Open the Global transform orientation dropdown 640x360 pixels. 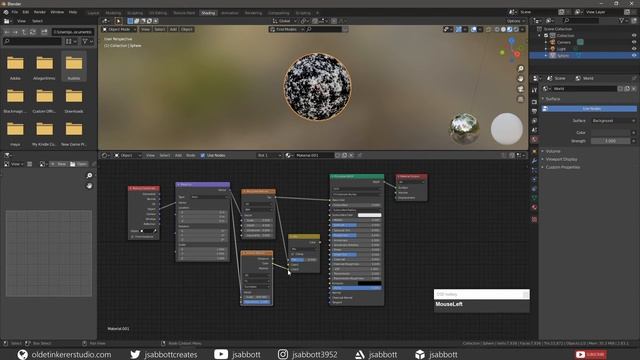[284, 21]
